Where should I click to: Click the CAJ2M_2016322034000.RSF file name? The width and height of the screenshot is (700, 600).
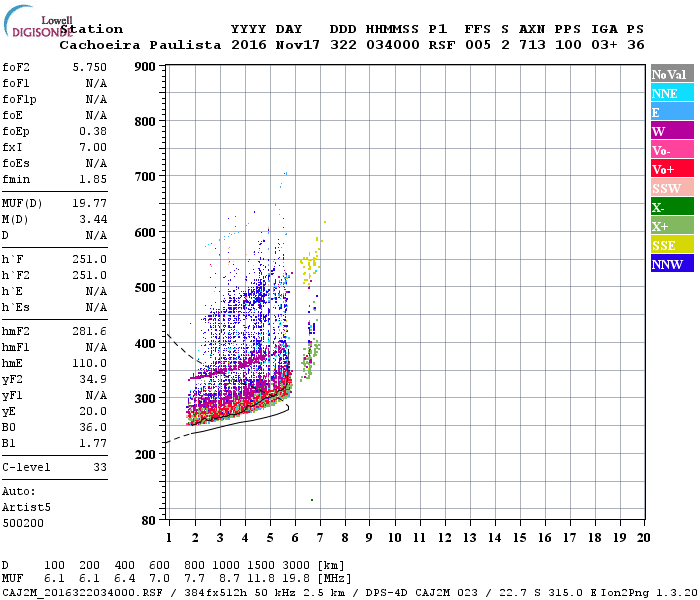tap(83, 592)
